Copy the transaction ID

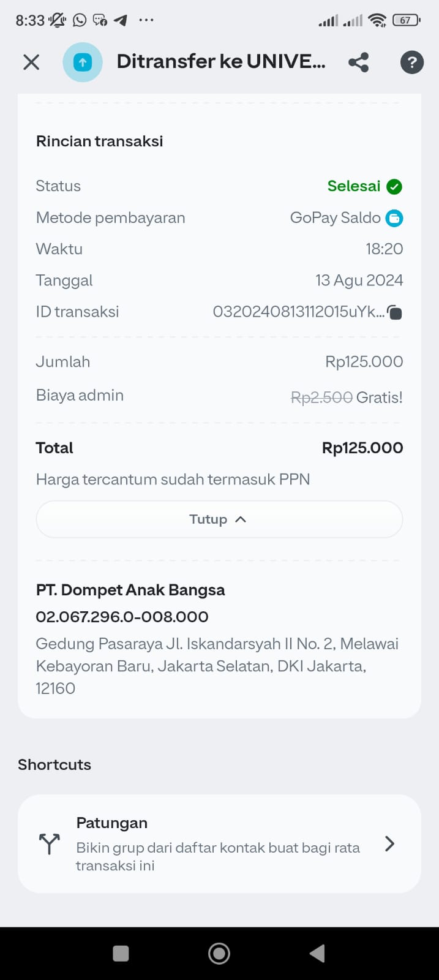(395, 313)
